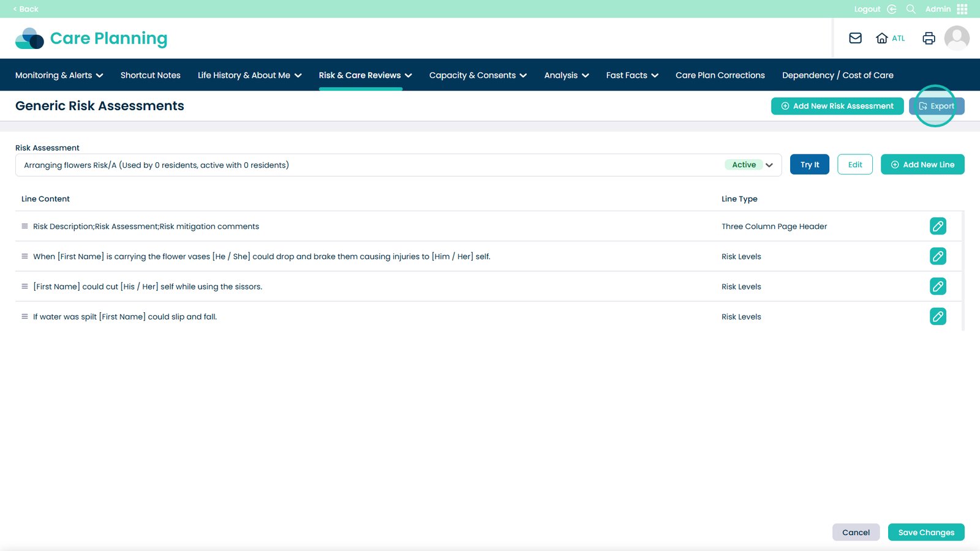Open the Admin apps grid icon
This screenshot has width=980, height=551.
coord(962,9)
